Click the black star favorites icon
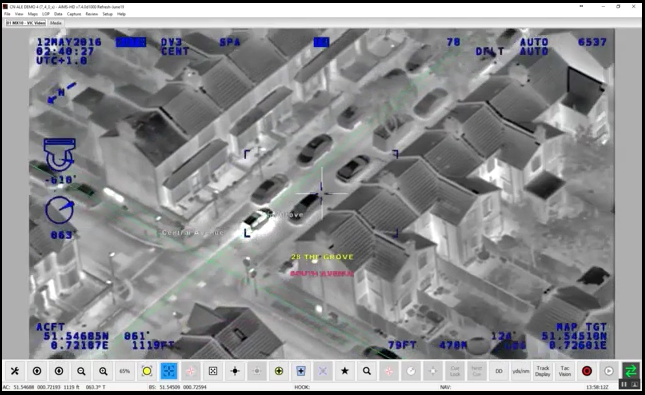645x395 pixels. click(x=345, y=371)
